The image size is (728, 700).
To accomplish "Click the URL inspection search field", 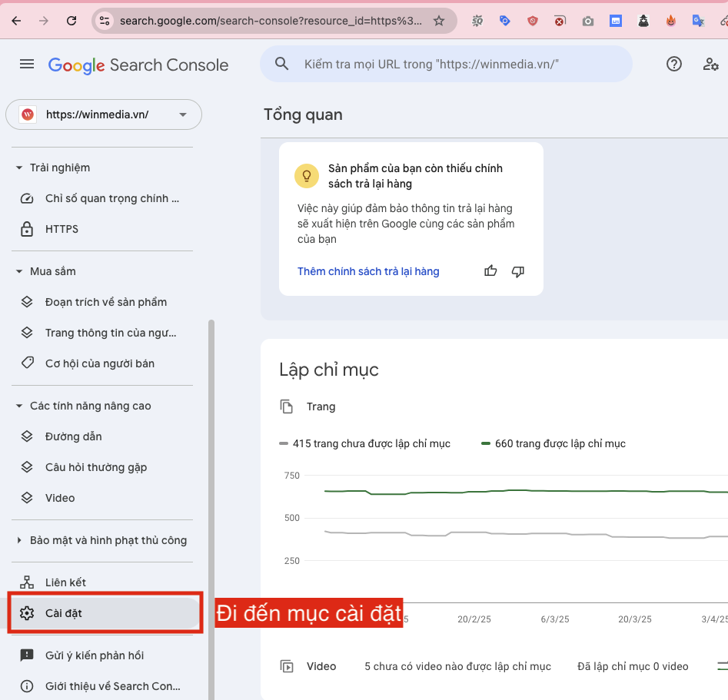I will pyautogui.click(x=446, y=64).
